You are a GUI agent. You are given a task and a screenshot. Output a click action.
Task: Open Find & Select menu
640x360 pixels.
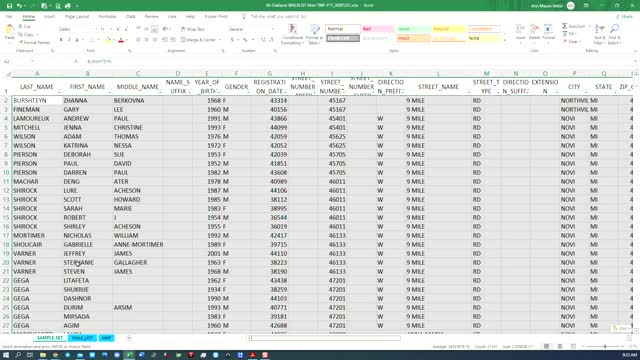614,34
